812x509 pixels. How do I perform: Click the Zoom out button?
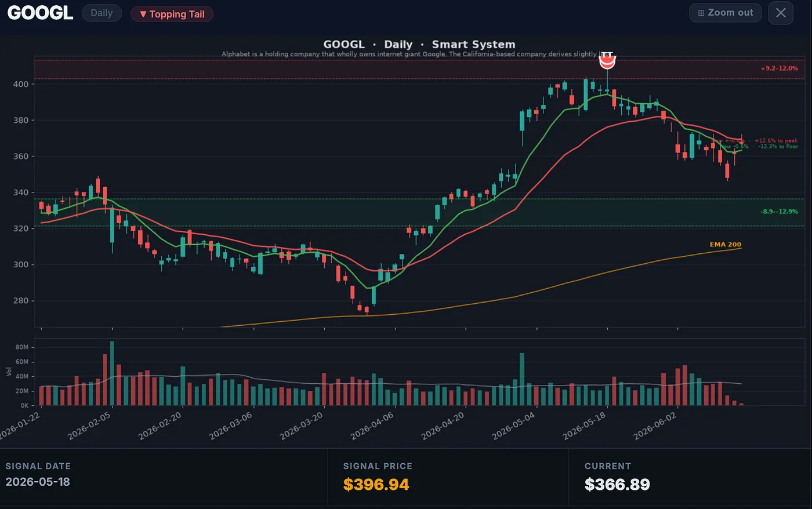(725, 13)
